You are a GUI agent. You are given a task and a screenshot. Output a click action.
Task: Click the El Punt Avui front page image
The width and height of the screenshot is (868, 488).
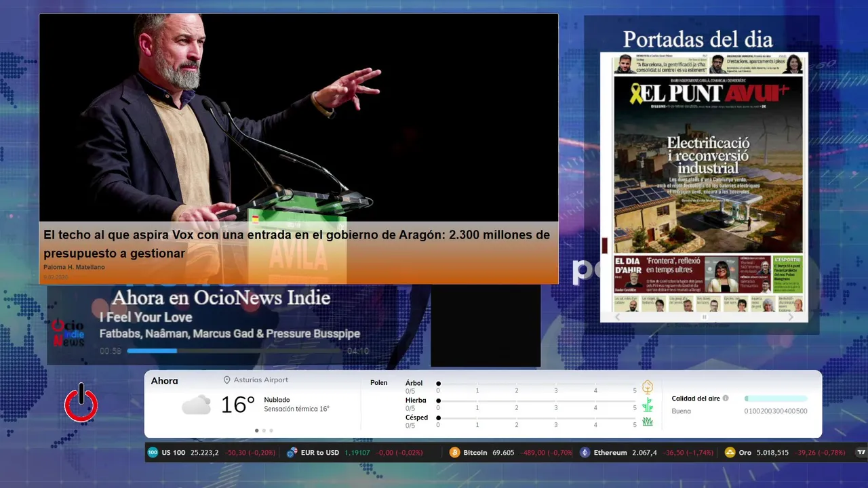pyautogui.click(x=704, y=182)
